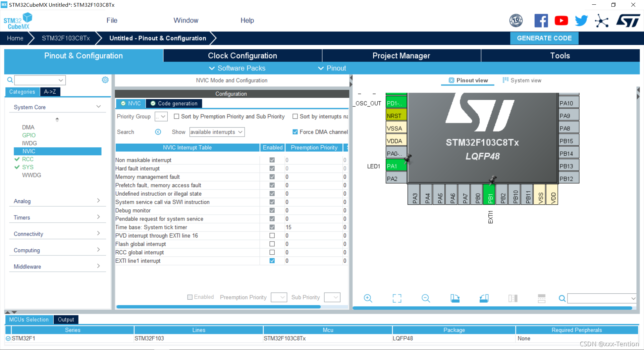This screenshot has width=644, height=350.
Task: Click NVIC panel horizontal scrollbar
Action: click(218, 307)
